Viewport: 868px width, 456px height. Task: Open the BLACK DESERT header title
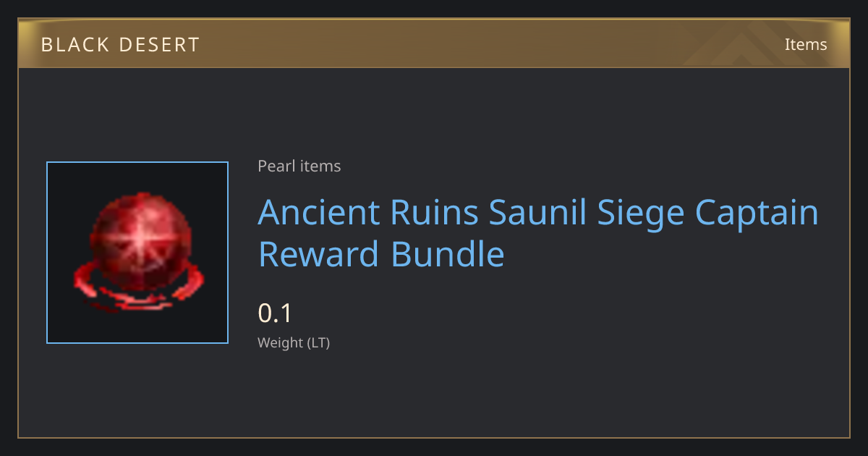coord(120,45)
